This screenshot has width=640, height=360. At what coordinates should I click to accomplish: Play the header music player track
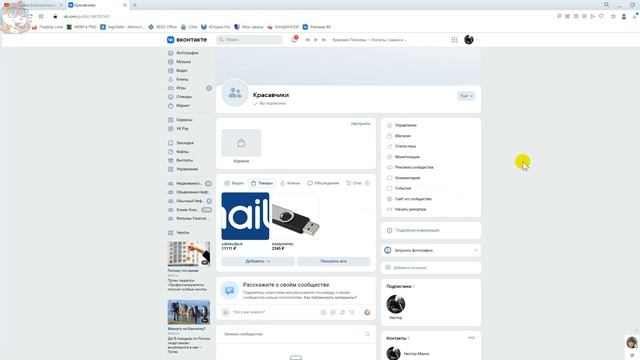pos(316,40)
